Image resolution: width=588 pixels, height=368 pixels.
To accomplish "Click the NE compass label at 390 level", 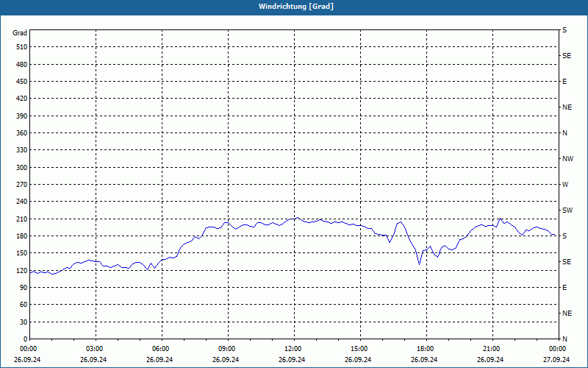I will 567,107.
